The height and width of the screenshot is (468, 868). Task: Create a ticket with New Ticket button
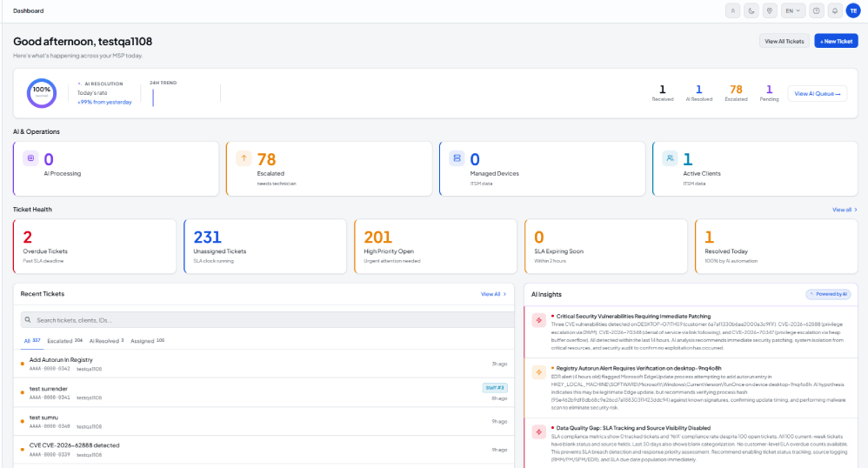coord(836,41)
